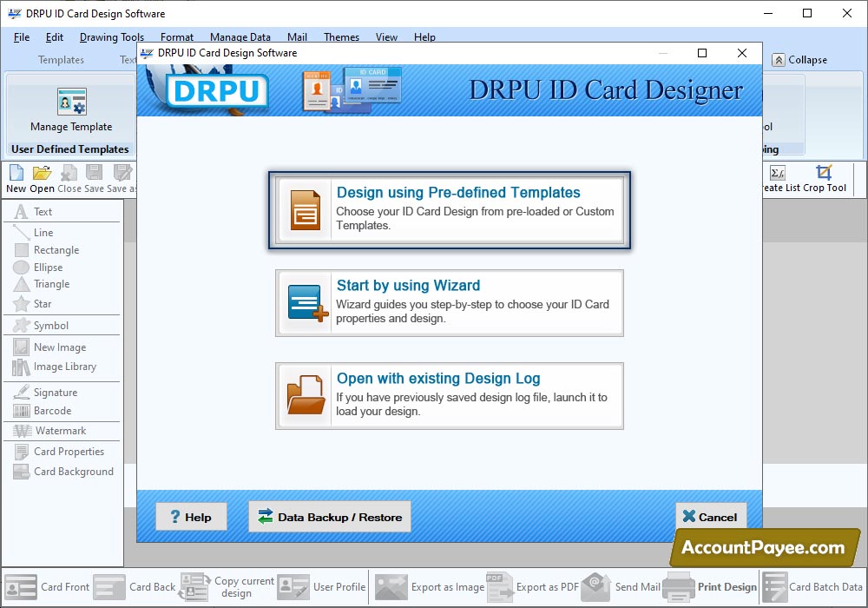Click the New document toolbar icon

[16, 179]
